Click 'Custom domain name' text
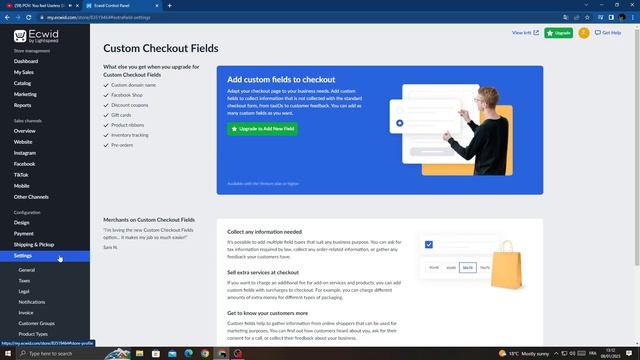The width and height of the screenshot is (640, 360). pos(133,85)
